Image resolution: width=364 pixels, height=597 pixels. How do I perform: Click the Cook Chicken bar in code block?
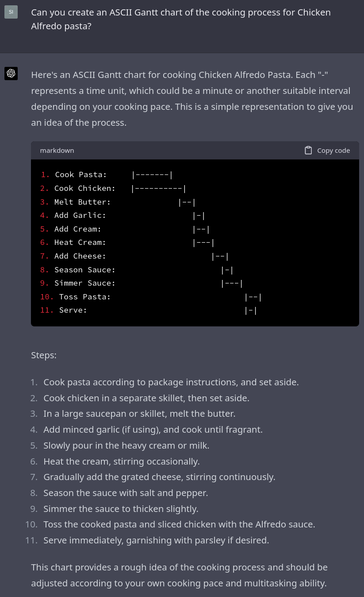coord(159,189)
